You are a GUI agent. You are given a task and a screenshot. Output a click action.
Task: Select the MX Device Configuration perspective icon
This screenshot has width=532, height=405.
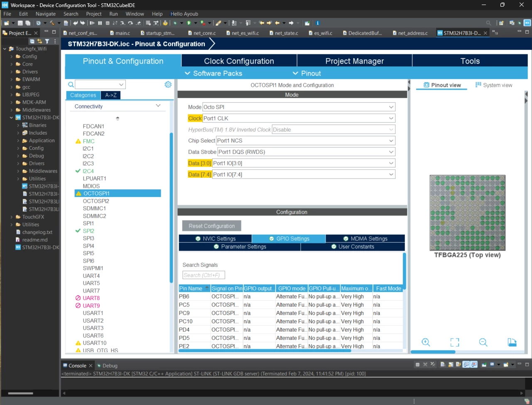tap(527, 23)
